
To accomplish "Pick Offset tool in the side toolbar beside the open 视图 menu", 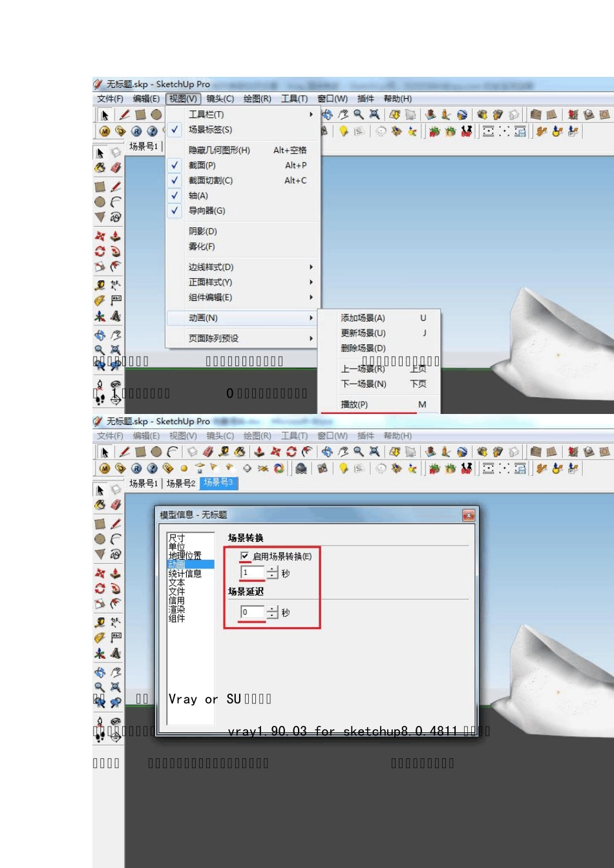I will (x=116, y=266).
